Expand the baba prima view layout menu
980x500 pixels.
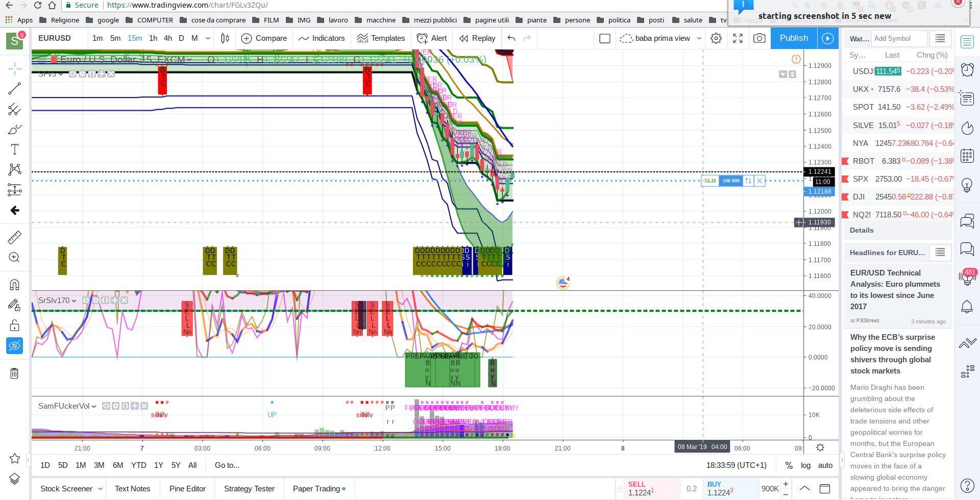tap(699, 38)
